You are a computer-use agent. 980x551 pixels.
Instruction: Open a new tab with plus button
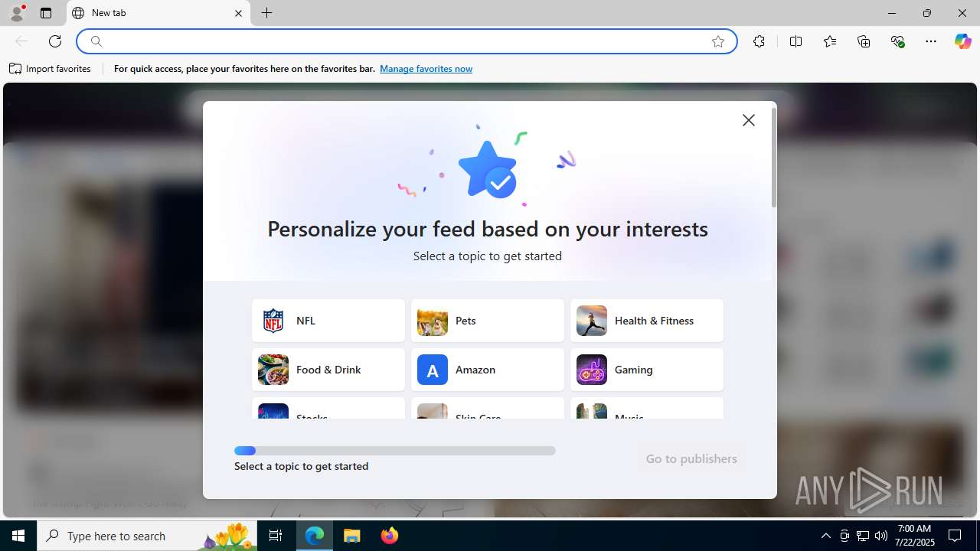pos(266,13)
